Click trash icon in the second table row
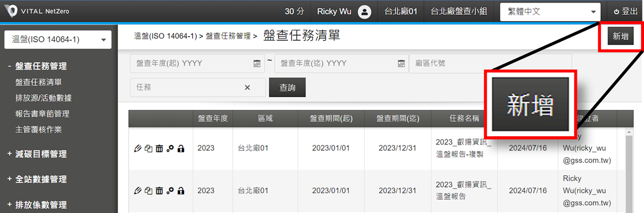644x213 pixels. point(159,191)
